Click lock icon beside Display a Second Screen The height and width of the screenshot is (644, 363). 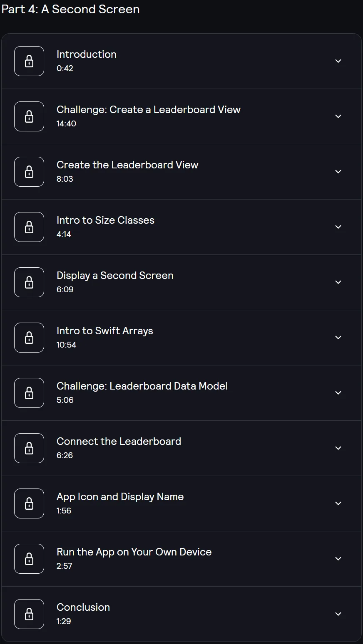point(29,282)
